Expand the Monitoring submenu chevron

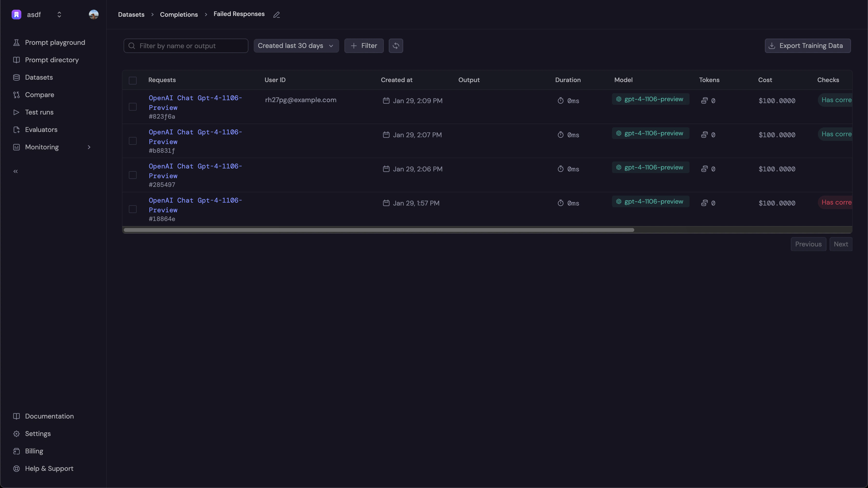89,147
